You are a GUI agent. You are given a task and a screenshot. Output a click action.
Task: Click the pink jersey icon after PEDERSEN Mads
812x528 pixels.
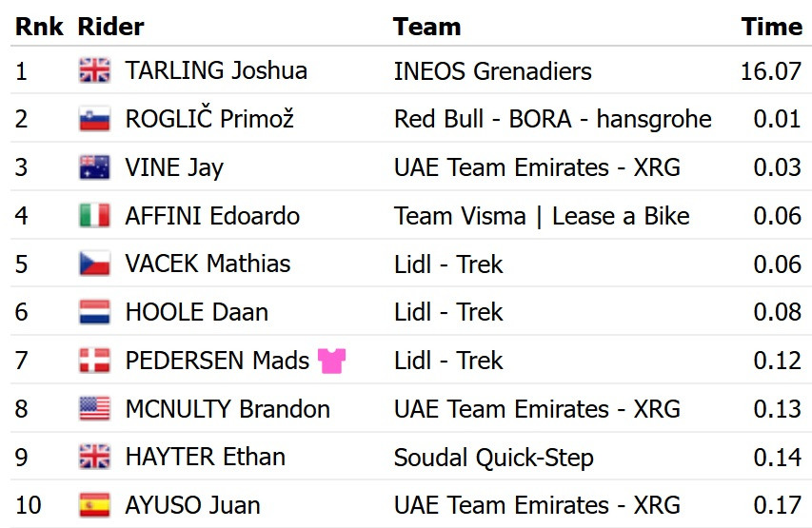click(x=331, y=361)
